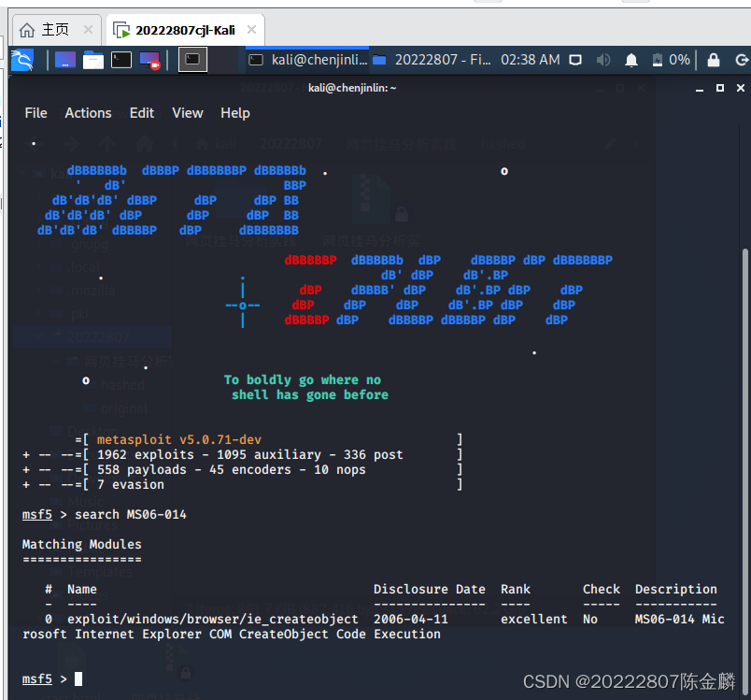Screen dimensions: 751x700
Task: Click the 'Name' column header
Action: point(82,590)
